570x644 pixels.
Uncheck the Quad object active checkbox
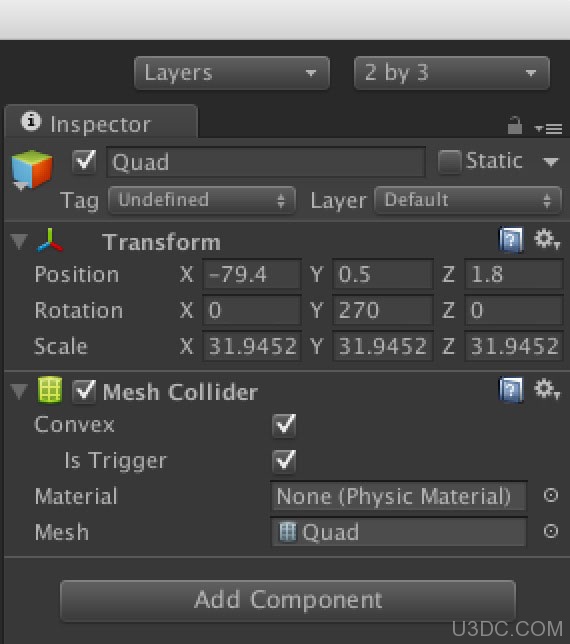[x=84, y=161]
